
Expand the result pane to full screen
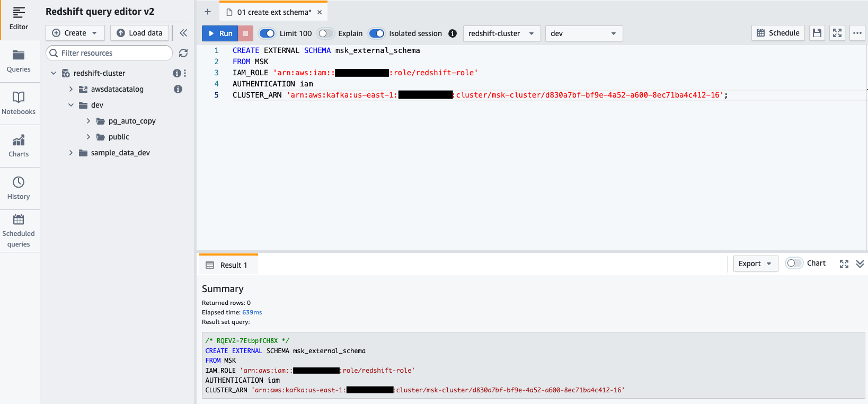pos(844,264)
